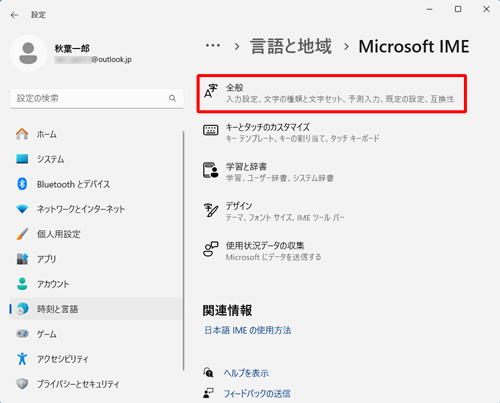
Task: Click the feedback icon beside フィードバックの送信
Action: pos(208,393)
